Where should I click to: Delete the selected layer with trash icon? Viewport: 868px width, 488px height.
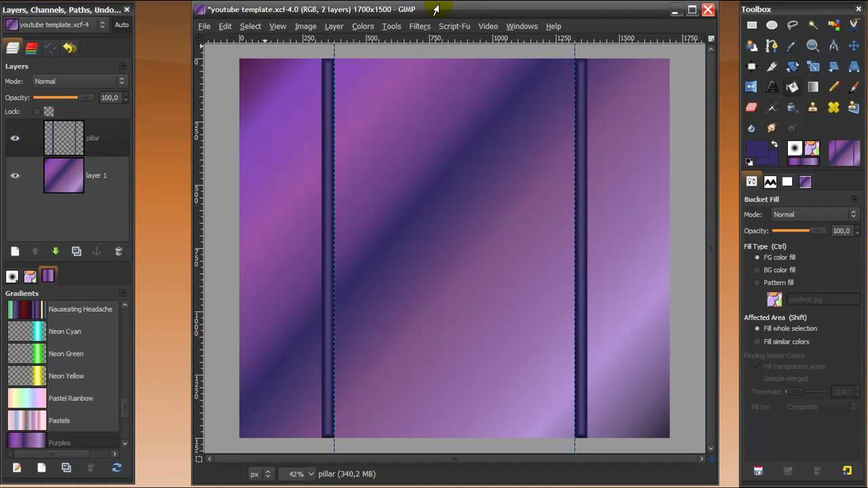[x=118, y=251]
